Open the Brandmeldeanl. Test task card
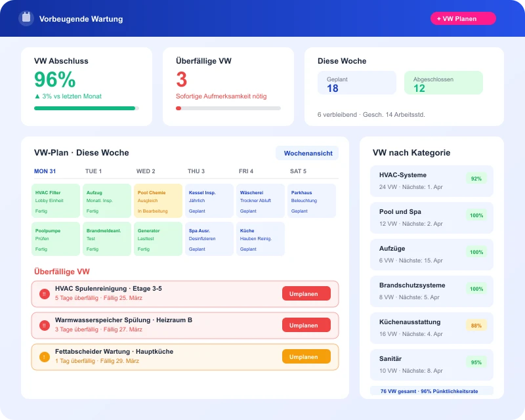Viewport: 525px width, 420px height. click(107, 239)
